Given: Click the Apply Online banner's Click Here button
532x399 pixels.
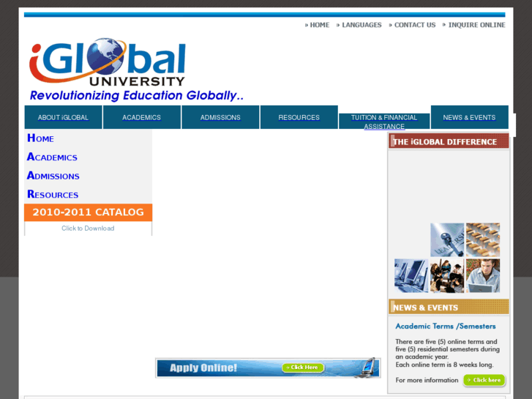Looking at the screenshot, I should pos(303,368).
